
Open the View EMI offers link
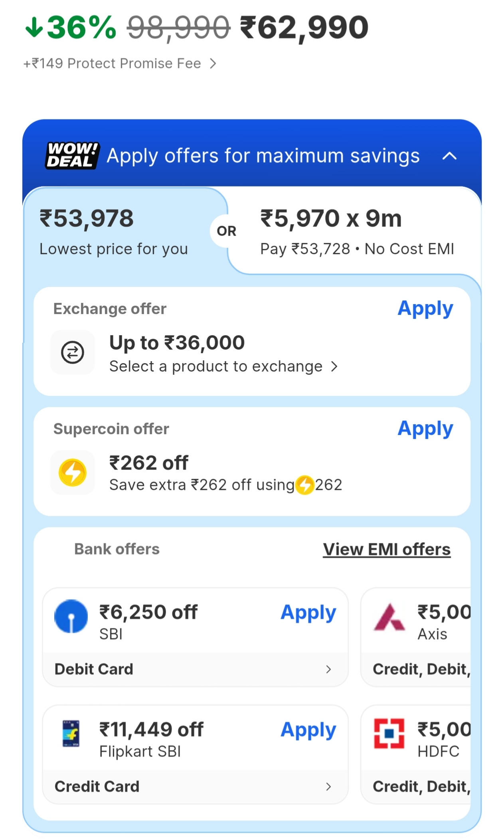point(386,549)
